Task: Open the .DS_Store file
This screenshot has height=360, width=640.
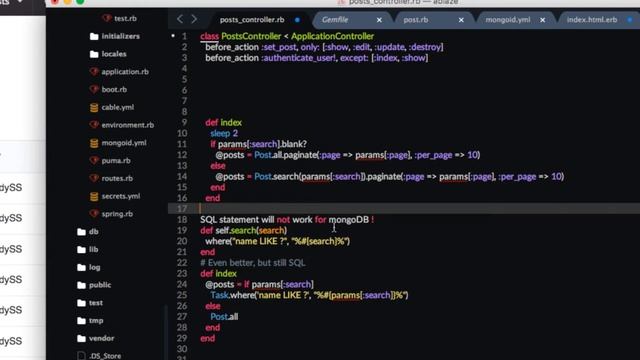Action: [x=105, y=356]
